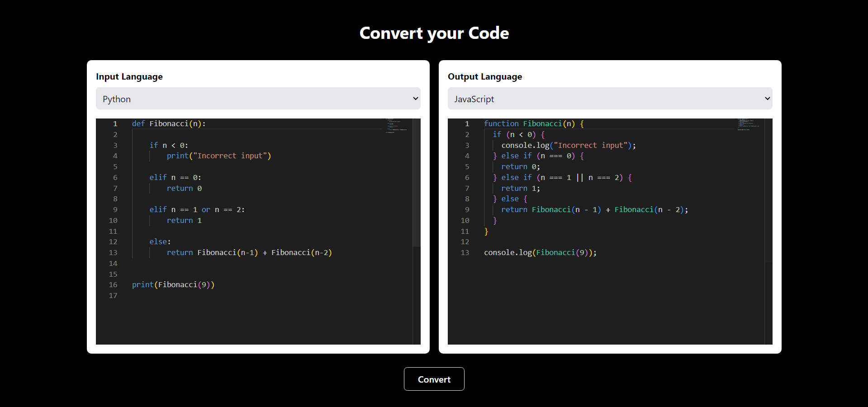Place cursor on 'def Fibonacci(n):' line
Viewport: 868px width, 407px height.
[169, 124]
